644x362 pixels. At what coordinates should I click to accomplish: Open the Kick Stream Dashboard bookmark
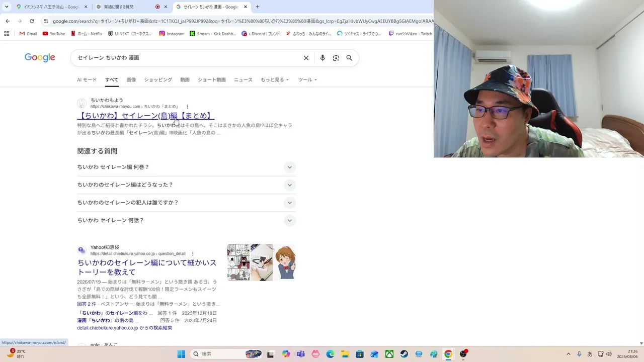coord(213,34)
